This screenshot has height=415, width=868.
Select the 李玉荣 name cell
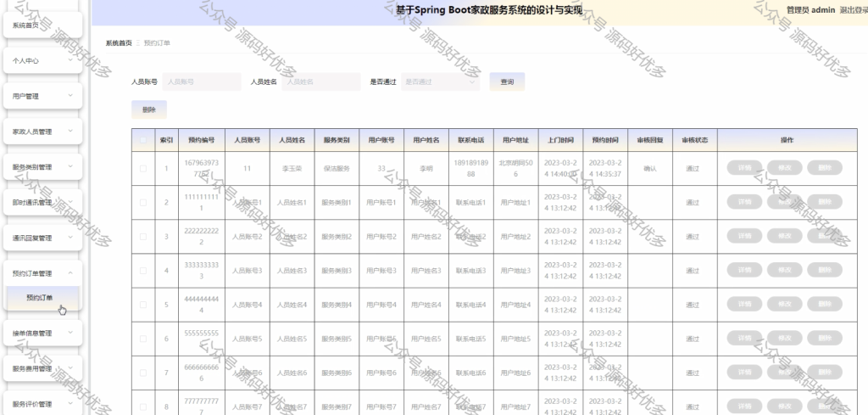click(x=292, y=168)
